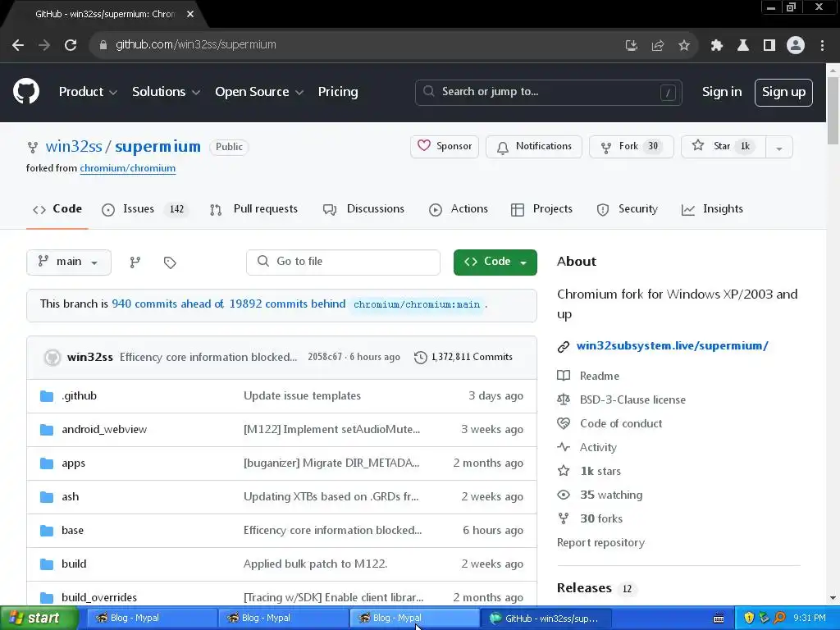
Task: Click the android_webview folder icon
Action: tap(47, 430)
